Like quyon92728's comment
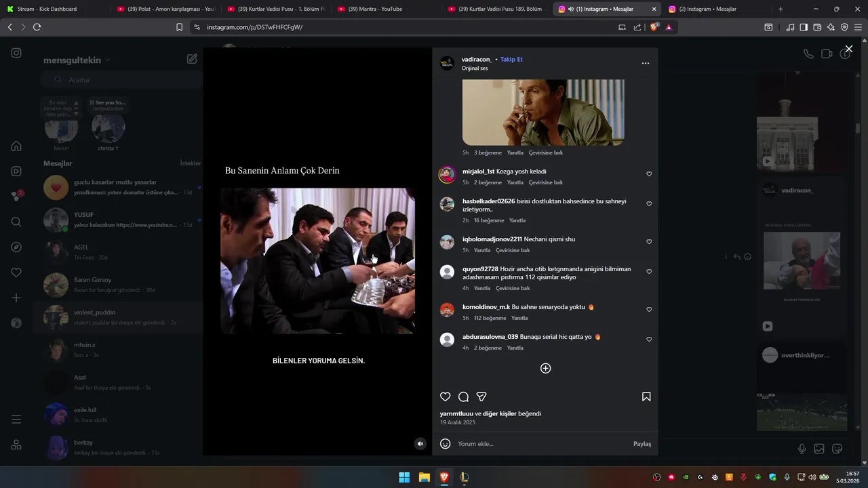Viewport: 868px width, 488px height. click(x=649, y=272)
